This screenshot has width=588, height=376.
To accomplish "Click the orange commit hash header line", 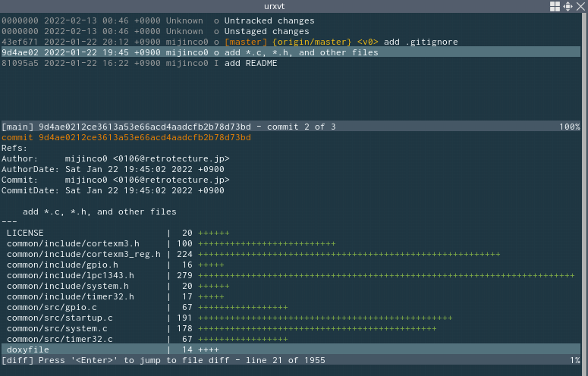I will [126, 138].
